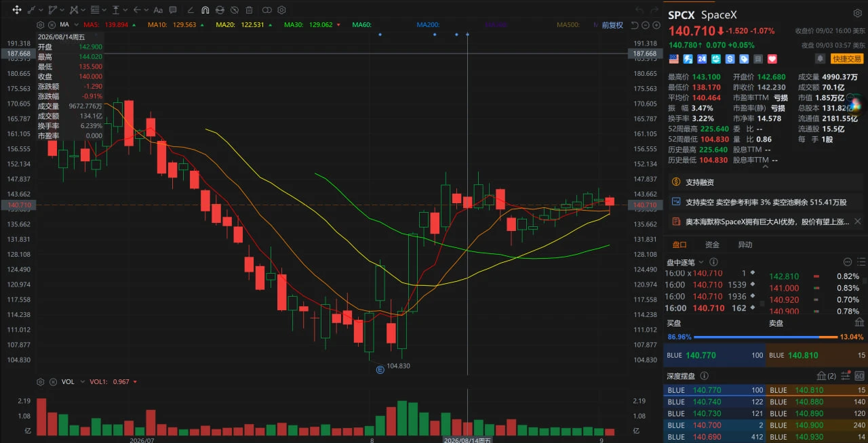Open depth book filter settings
Screen dimensions: 868x443
tap(845, 376)
